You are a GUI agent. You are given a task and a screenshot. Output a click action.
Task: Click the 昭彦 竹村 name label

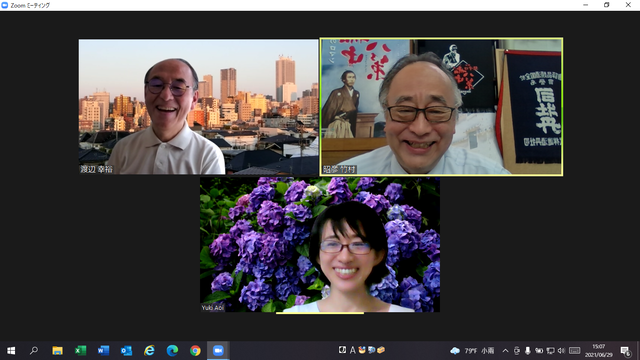[x=339, y=169]
